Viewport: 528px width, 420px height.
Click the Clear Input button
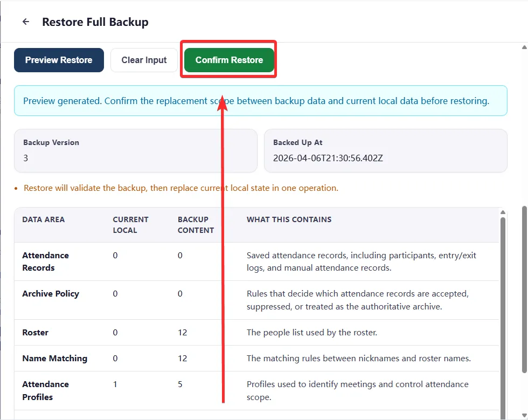tap(144, 60)
